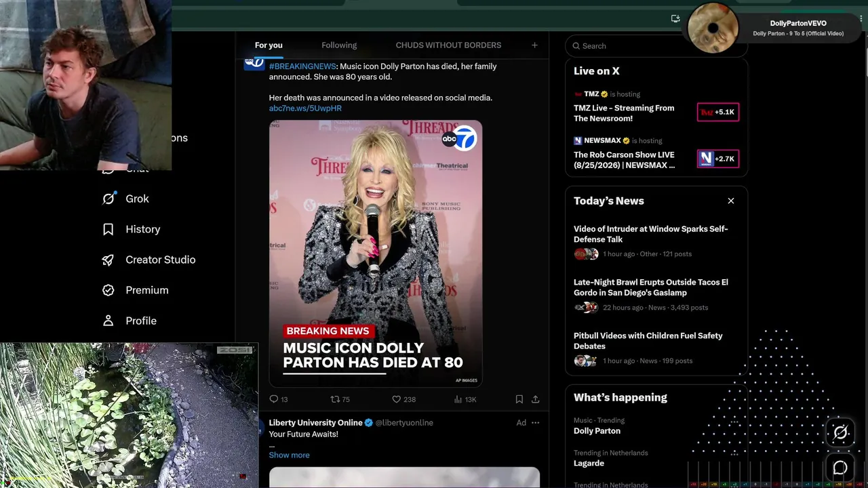Share the Dolly Parton breaking news post

click(535, 399)
